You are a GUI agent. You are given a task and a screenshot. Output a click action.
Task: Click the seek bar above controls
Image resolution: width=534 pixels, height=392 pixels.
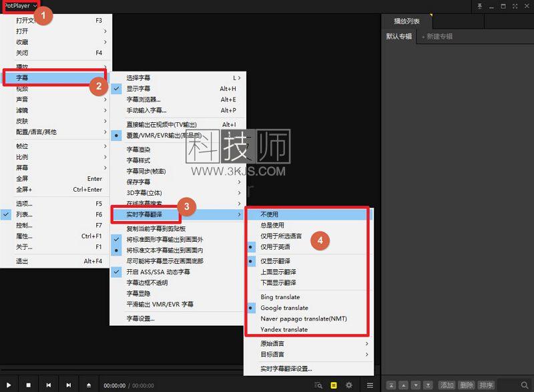pos(122,370)
